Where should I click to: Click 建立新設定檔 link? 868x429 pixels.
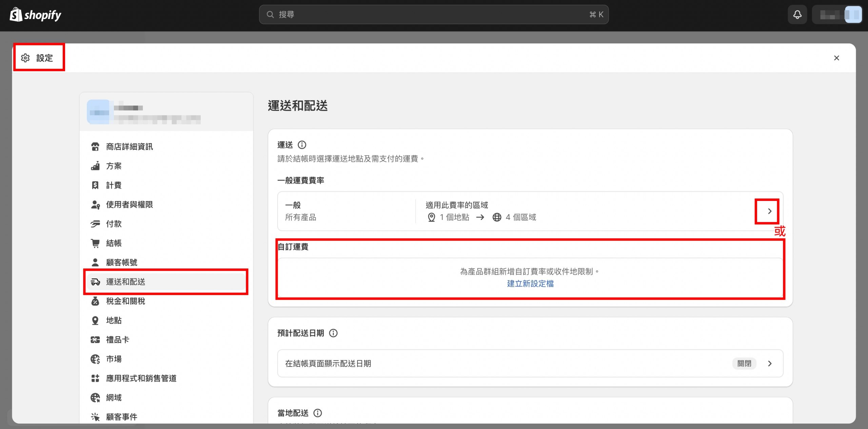pos(530,283)
